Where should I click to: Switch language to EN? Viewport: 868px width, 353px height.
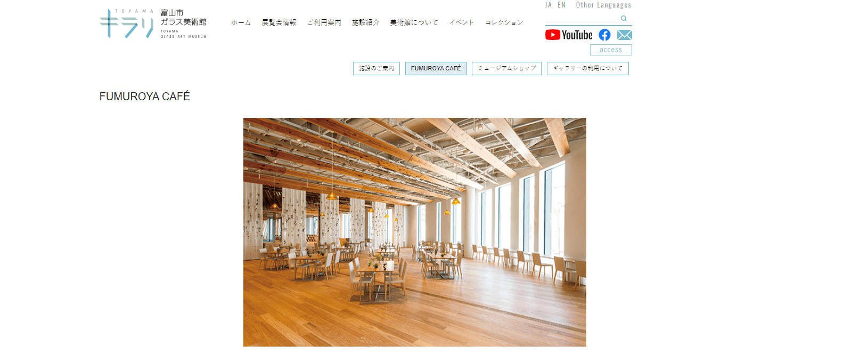click(x=561, y=5)
